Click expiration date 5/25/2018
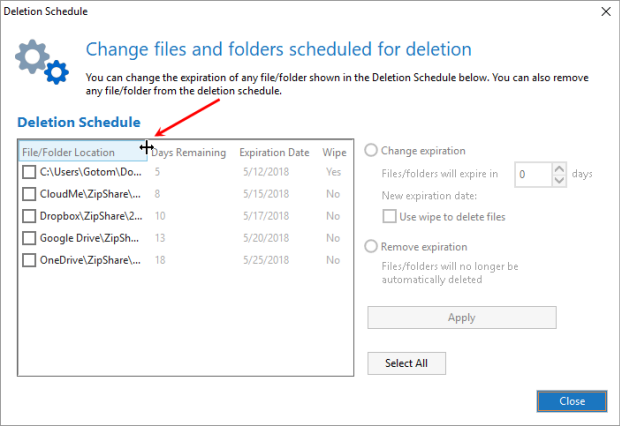This screenshot has width=620, height=426. click(x=266, y=260)
